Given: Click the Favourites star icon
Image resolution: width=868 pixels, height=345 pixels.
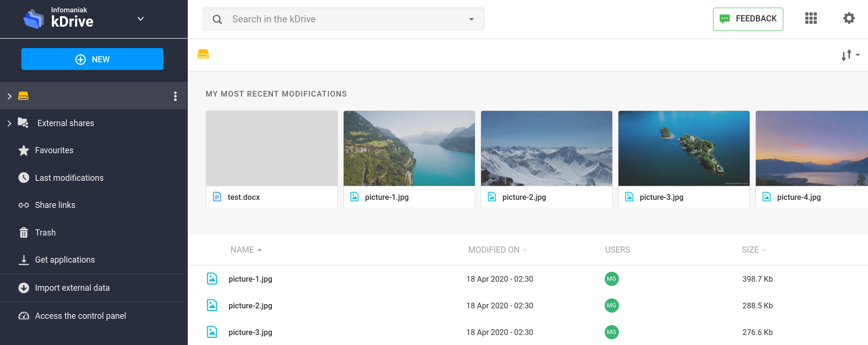Looking at the screenshot, I should [x=24, y=150].
